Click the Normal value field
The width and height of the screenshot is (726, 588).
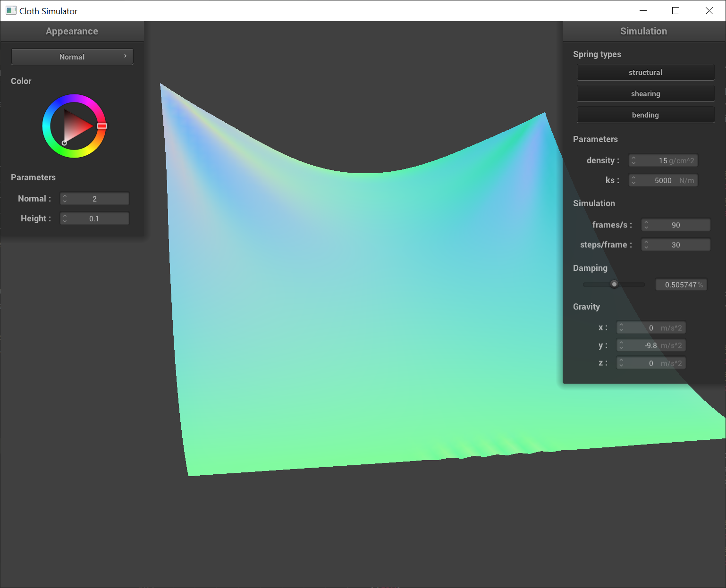point(94,199)
